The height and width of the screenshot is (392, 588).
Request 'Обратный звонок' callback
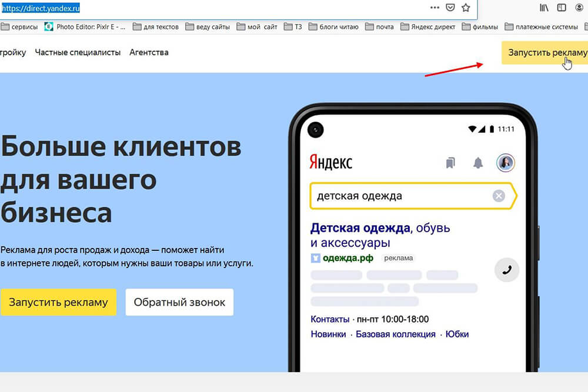pos(179,302)
